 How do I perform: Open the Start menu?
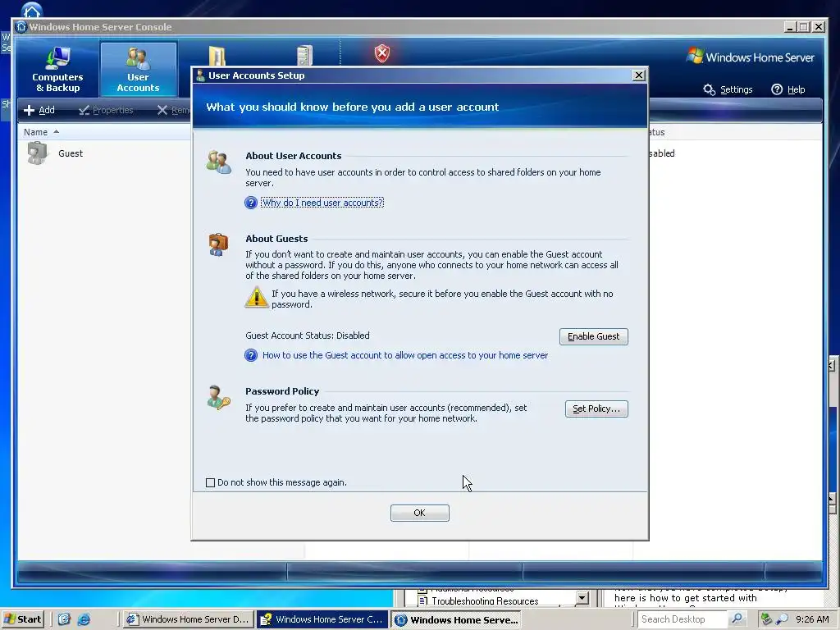22,619
